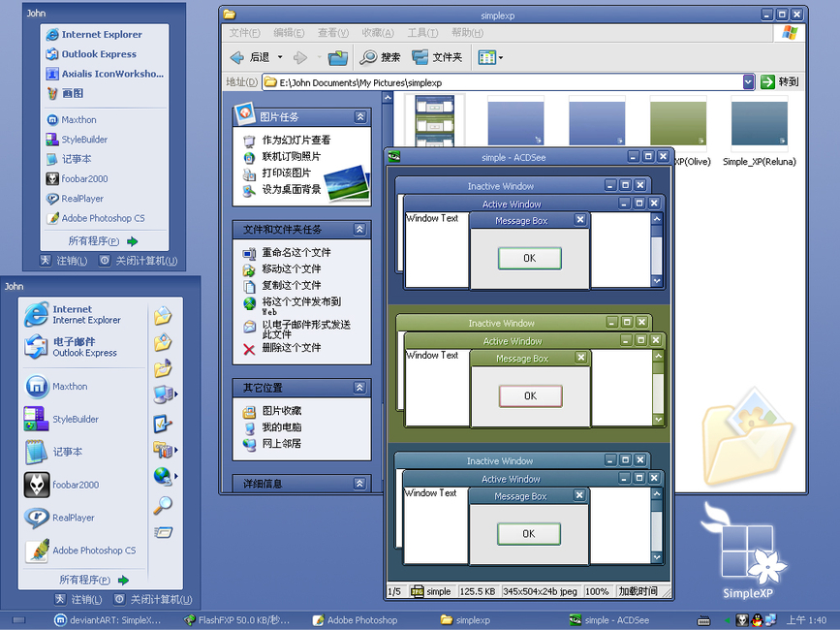Viewport: 840px width, 630px height.
Task: Switch to FlashFXP taskbar item
Action: pos(236,619)
